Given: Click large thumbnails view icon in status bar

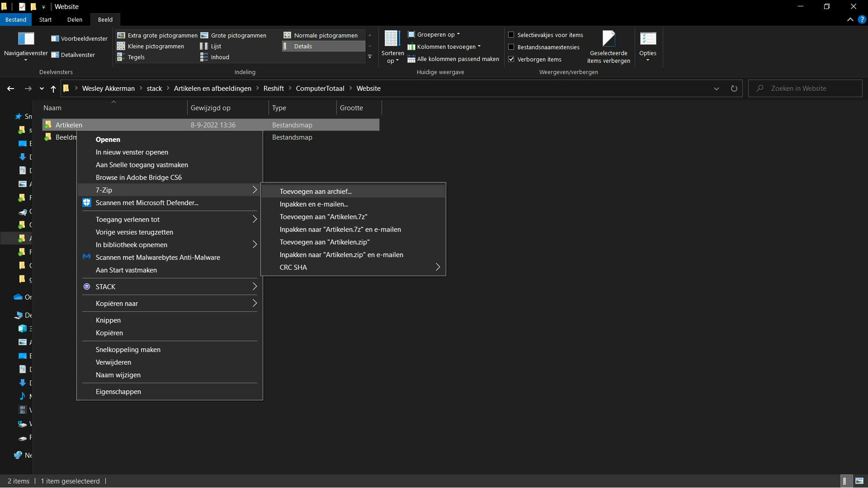Looking at the screenshot, I should (859, 481).
